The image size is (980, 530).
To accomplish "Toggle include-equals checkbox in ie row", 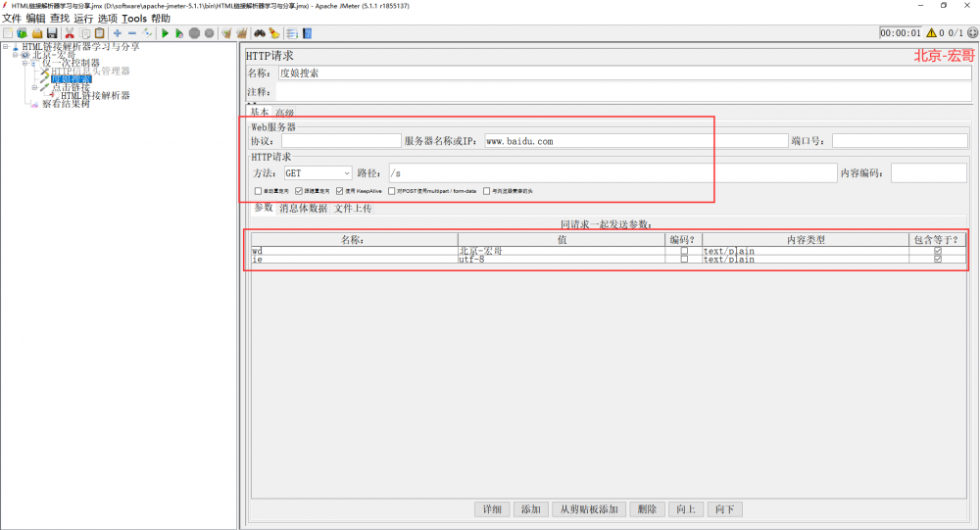I will point(938,260).
